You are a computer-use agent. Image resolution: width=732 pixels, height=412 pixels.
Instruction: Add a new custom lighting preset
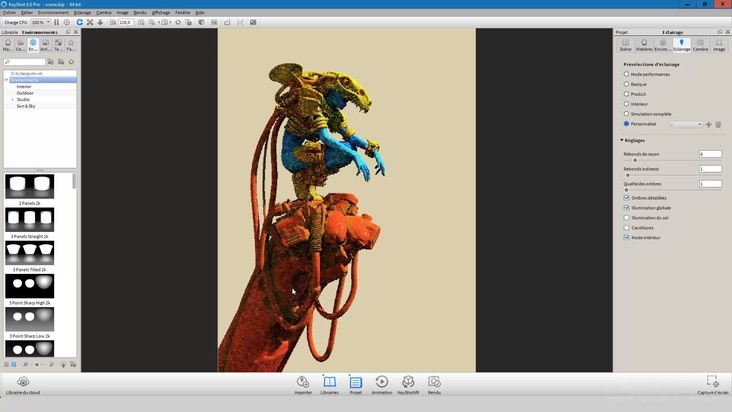click(x=709, y=124)
